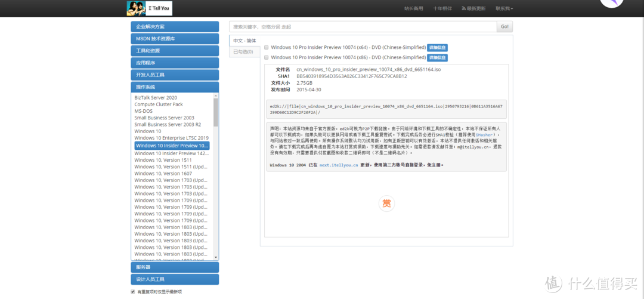Click 详细信息 button for the x64 DVD
644x299 pixels.
(438, 47)
